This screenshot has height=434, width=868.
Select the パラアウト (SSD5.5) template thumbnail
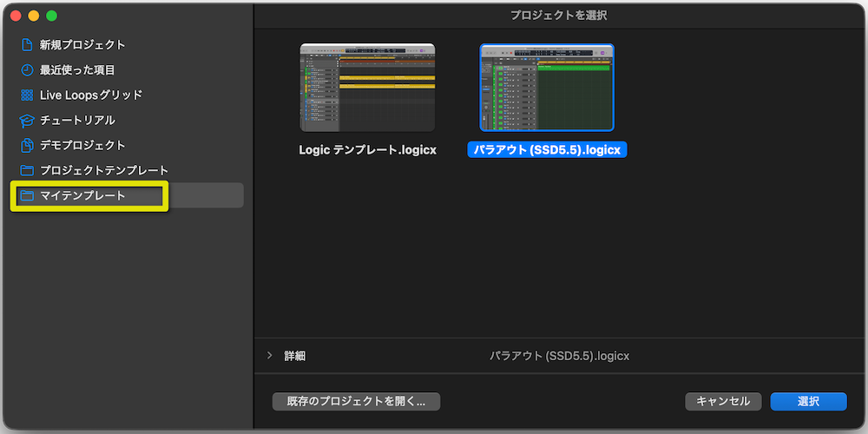547,87
